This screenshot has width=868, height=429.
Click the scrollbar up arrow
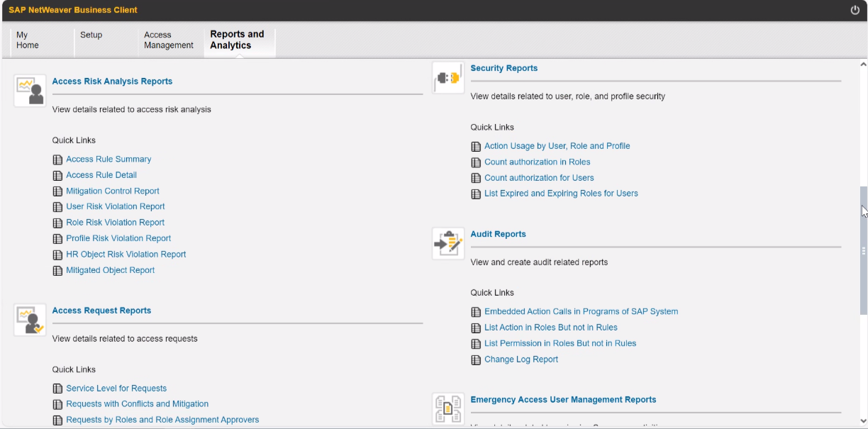tap(863, 65)
